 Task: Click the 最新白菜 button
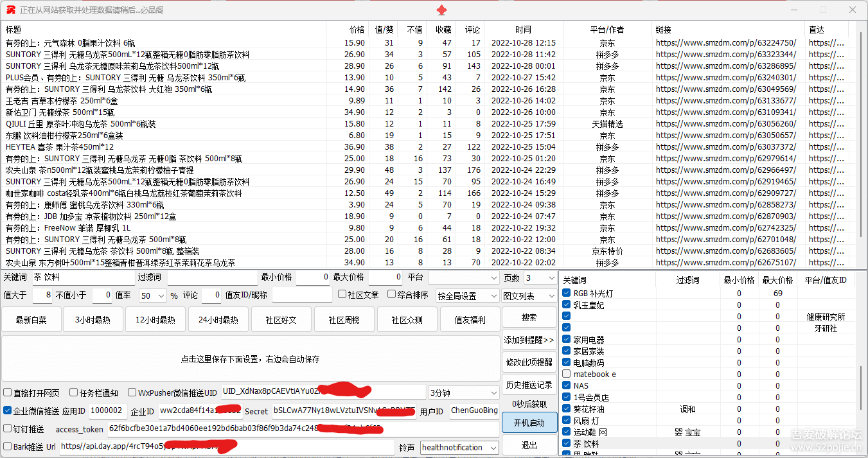(31, 319)
